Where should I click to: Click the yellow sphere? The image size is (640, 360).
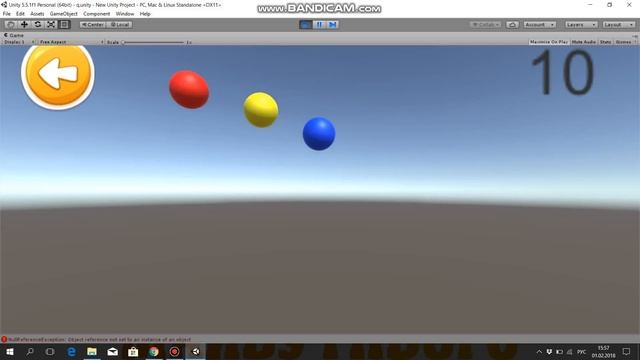[261, 110]
